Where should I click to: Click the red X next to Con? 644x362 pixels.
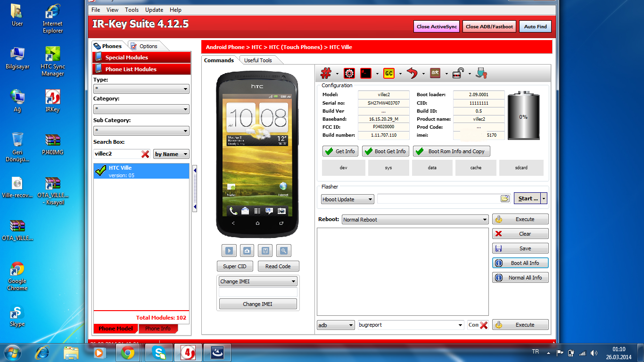tap(484, 325)
